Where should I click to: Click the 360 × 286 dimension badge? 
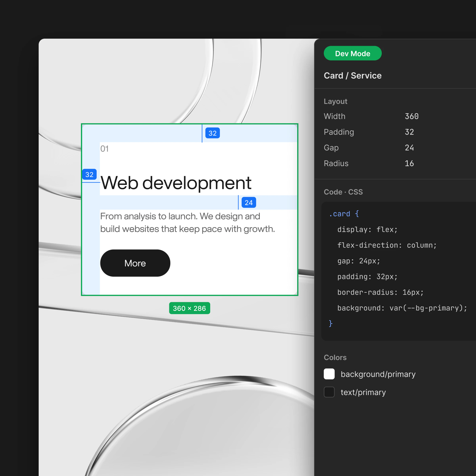[189, 308]
